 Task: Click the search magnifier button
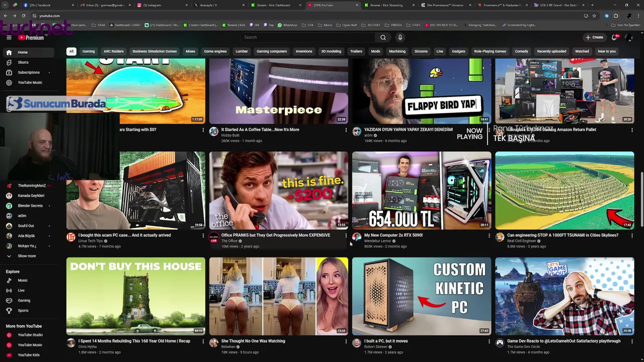[x=383, y=37]
